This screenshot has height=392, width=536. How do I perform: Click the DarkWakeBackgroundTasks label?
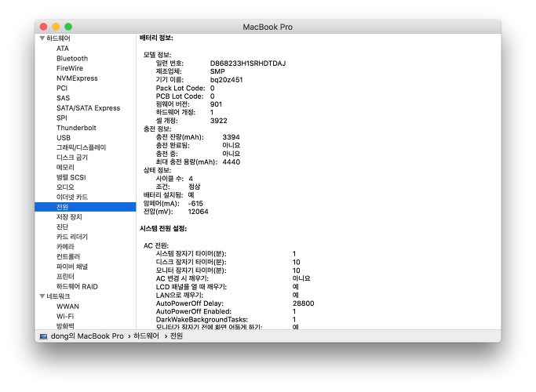click(x=202, y=320)
